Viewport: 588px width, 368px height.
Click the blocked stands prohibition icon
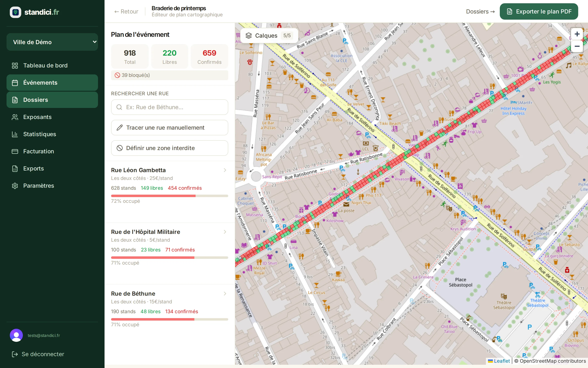pyautogui.click(x=117, y=75)
